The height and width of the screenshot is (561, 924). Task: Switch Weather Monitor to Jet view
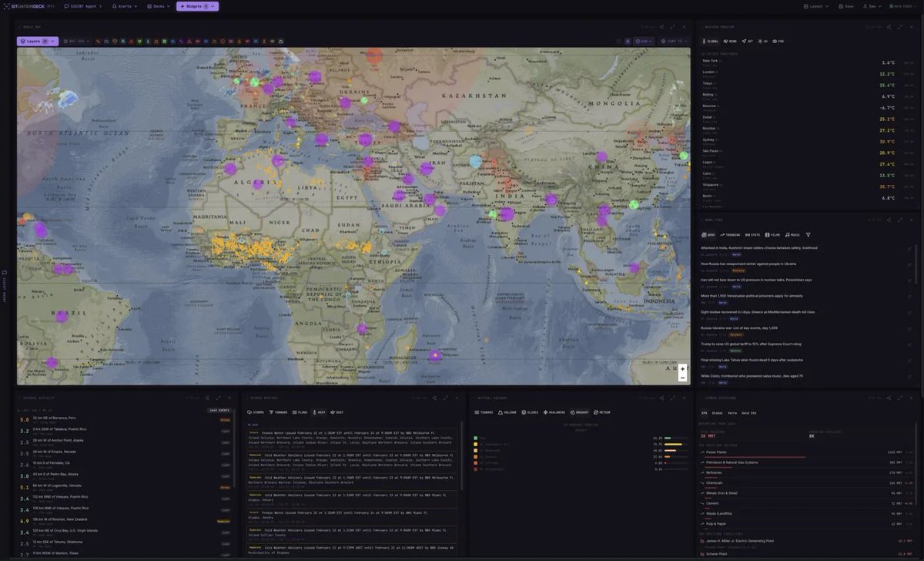pyautogui.click(x=748, y=41)
